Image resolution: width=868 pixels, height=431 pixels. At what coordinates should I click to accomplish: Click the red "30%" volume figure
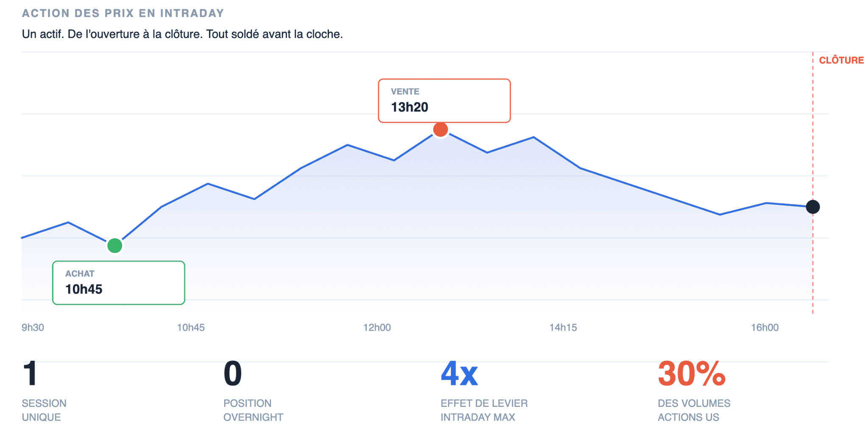(x=691, y=373)
